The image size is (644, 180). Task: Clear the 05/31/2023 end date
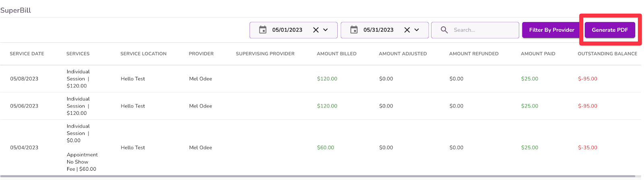(x=407, y=30)
